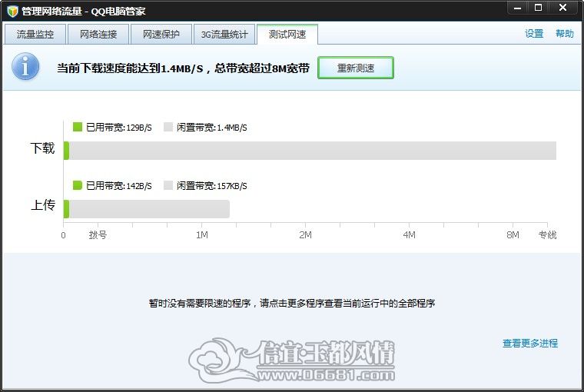Open 帮助 link
Image resolution: width=584 pixels, height=392 pixels.
point(565,34)
